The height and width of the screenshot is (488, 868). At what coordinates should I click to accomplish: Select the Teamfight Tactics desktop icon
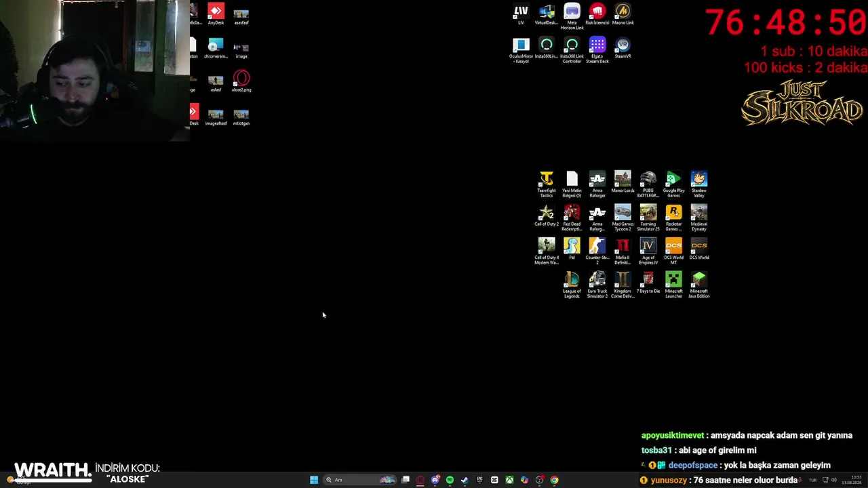547,184
